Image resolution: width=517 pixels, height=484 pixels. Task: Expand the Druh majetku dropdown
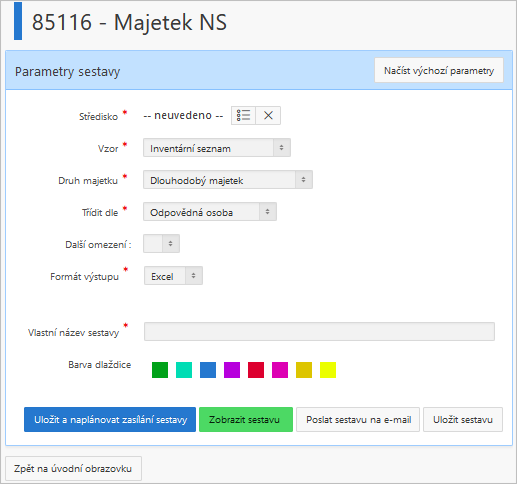pyautogui.click(x=228, y=180)
